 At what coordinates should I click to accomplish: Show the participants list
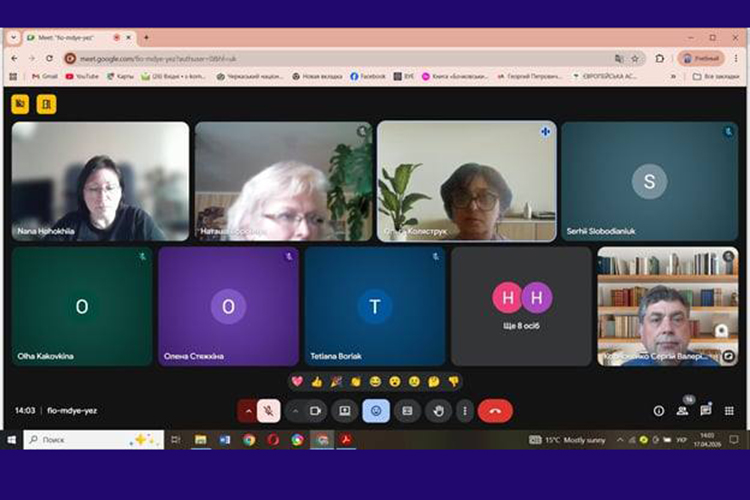[682, 410]
